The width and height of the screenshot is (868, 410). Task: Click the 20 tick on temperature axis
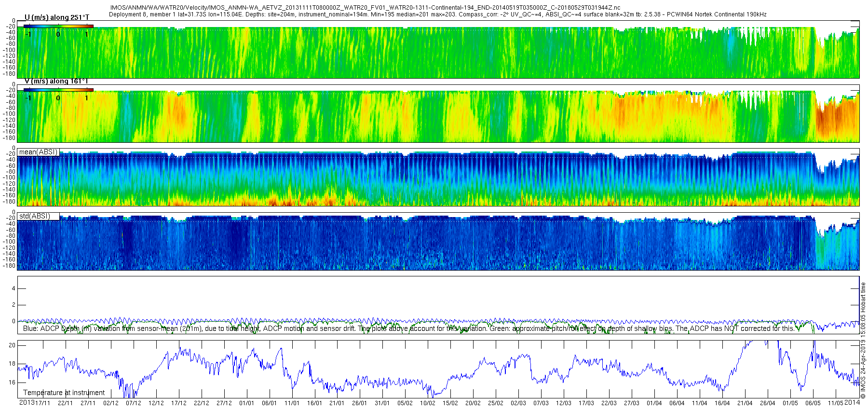12,345
